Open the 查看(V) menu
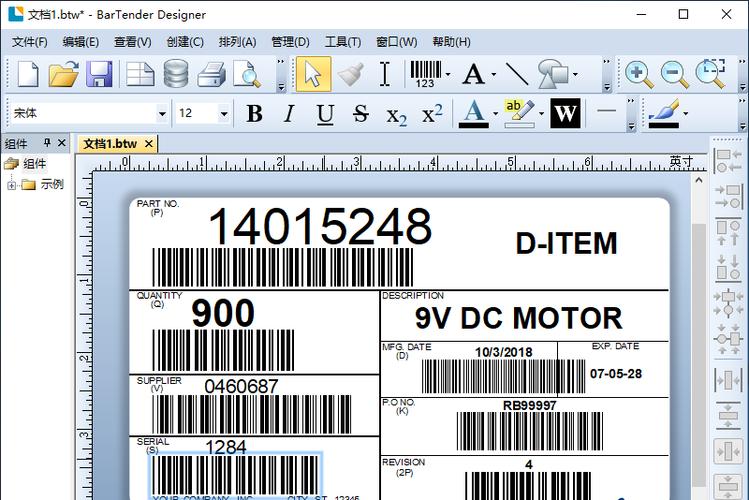749x500 pixels. (132, 42)
